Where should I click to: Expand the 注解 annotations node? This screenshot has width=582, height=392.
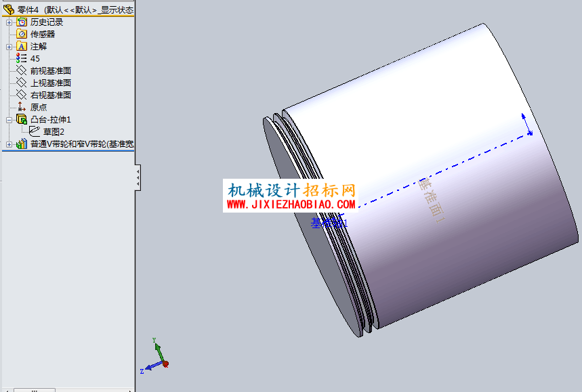9,47
